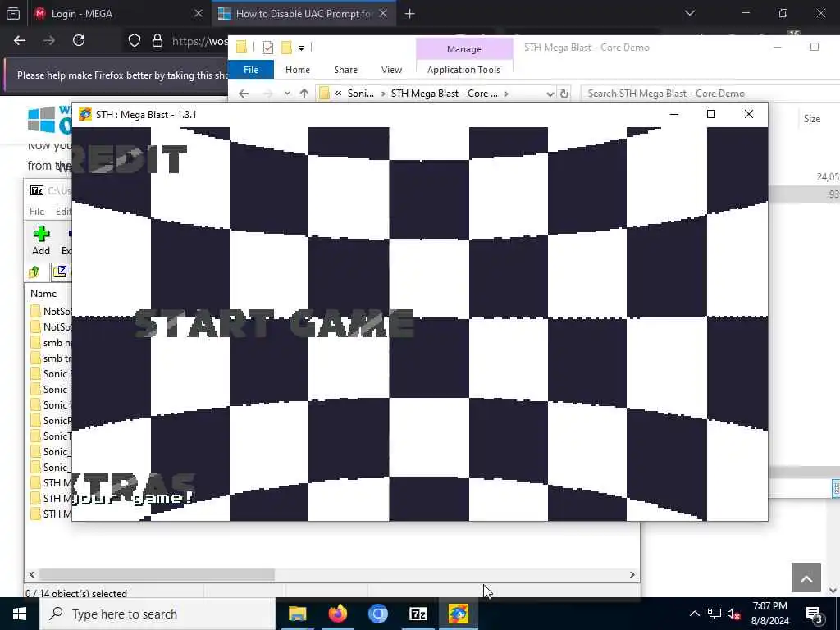Select the Manage contextual tab
840x630 pixels.
464,49
